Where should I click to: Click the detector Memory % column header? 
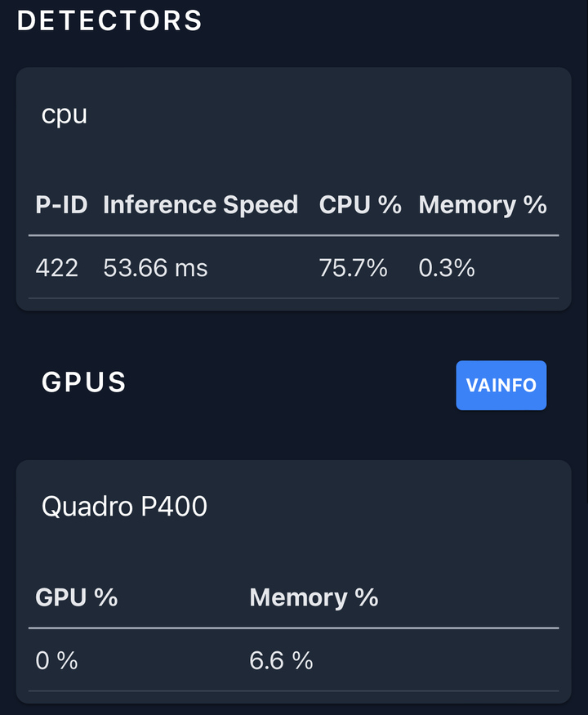pyautogui.click(x=483, y=205)
